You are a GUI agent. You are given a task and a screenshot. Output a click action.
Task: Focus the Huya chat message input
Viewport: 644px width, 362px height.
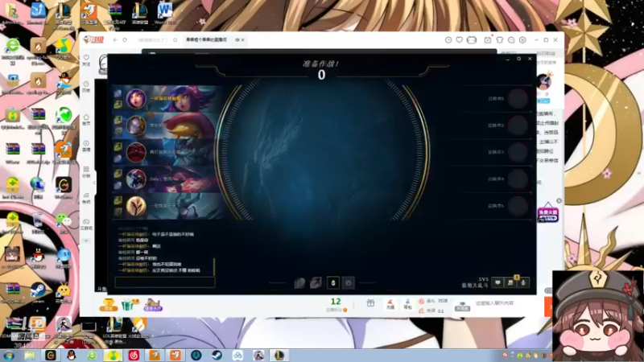(509, 303)
